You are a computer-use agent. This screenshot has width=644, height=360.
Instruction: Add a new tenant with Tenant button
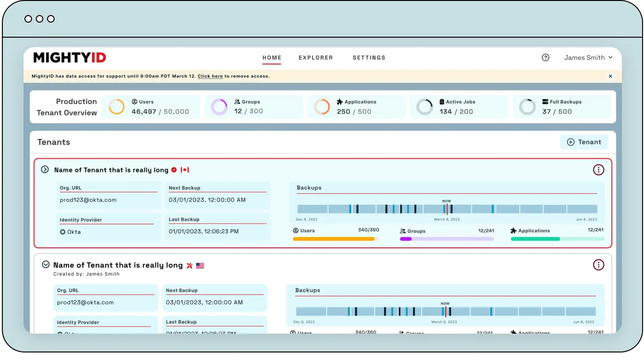(x=584, y=142)
